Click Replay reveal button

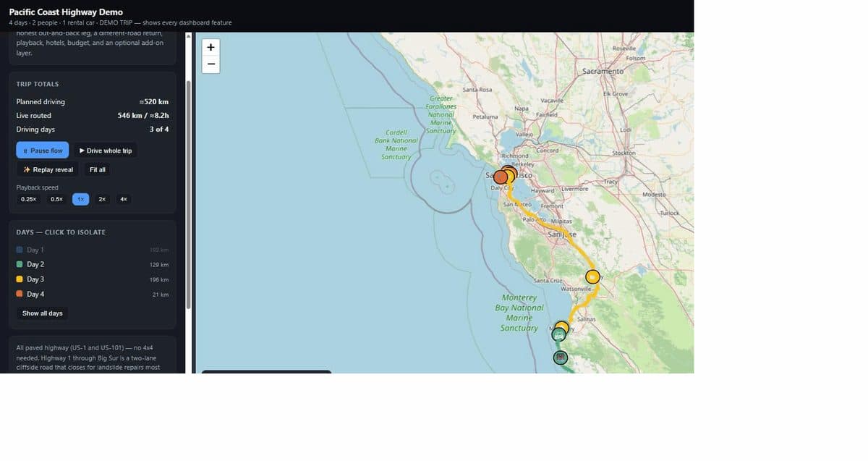coord(48,169)
